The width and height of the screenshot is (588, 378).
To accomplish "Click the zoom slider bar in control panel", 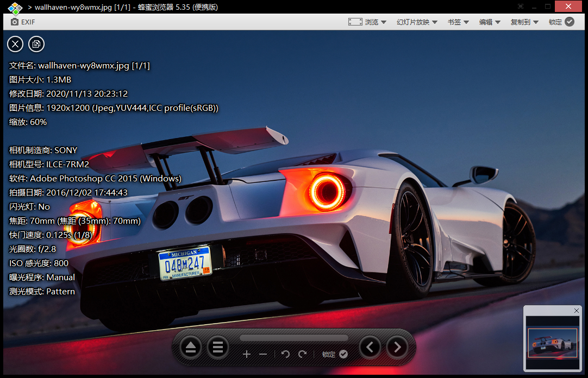I will click(293, 338).
